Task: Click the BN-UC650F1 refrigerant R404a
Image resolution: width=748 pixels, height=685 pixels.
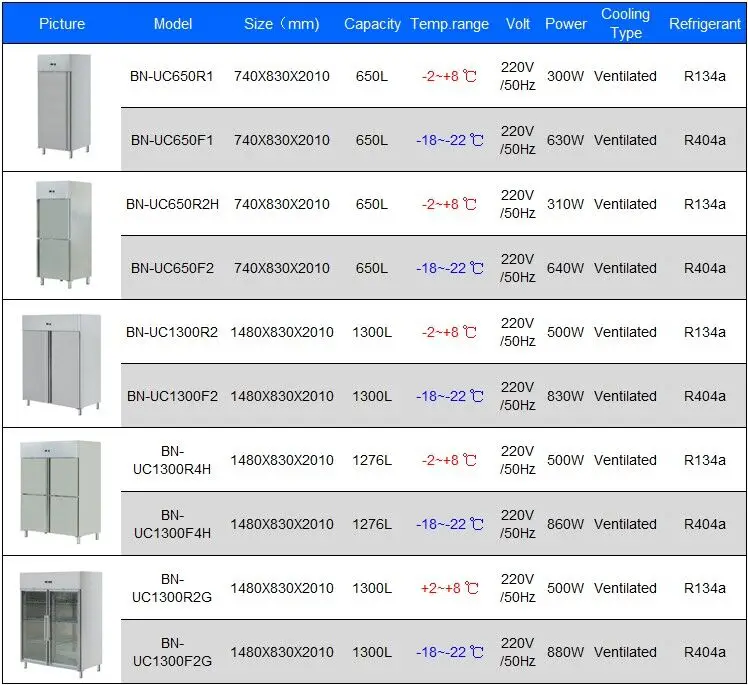Action: [705, 140]
